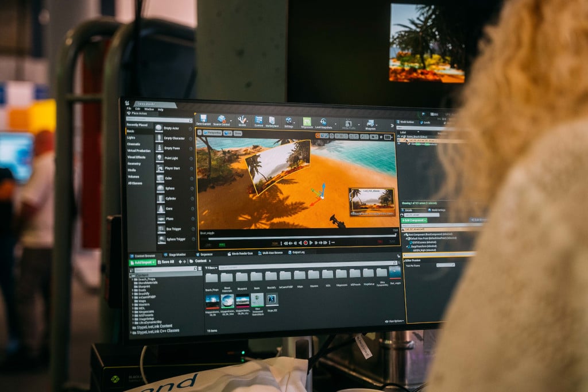Click the green Add/Import button
This screenshot has width=588, height=392.
click(x=142, y=262)
